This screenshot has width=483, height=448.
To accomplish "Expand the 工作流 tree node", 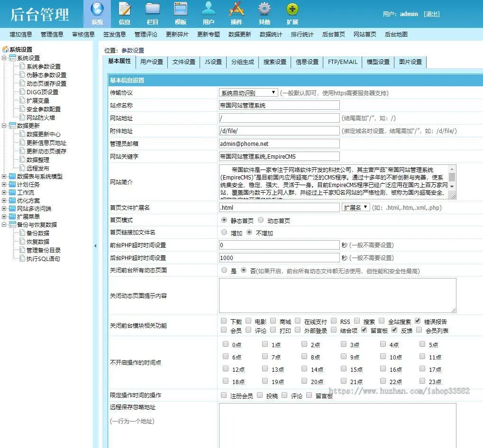I will tap(4, 192).
